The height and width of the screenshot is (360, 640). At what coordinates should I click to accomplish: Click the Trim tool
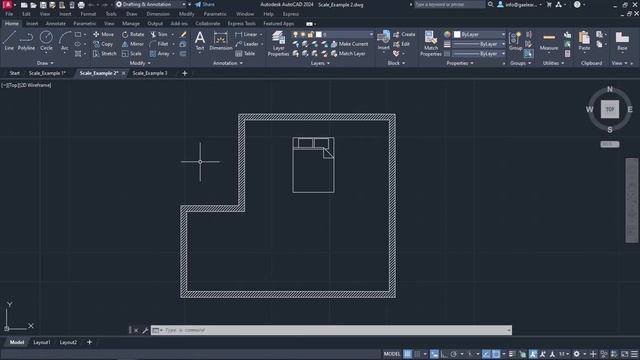pos(159,34)
